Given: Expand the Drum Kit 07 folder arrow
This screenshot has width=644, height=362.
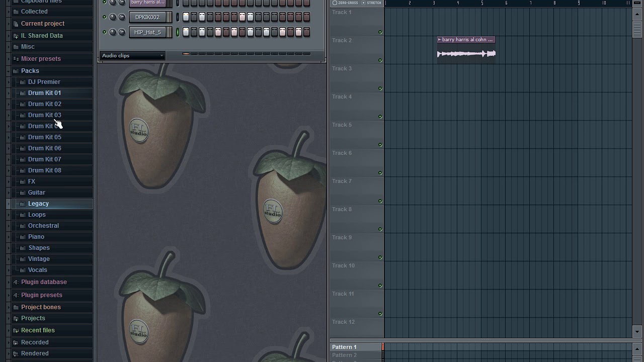Looking at the screenshot, I should tap(9, 159).
